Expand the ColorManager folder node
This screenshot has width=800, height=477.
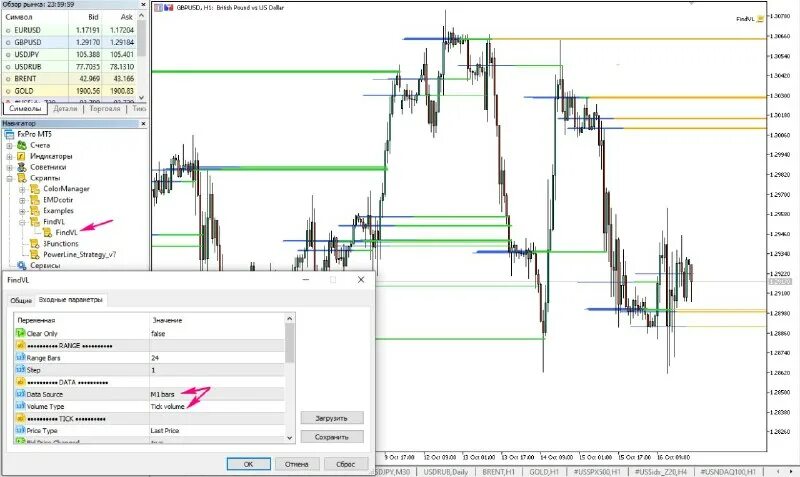pyautogui.click(x=22, y=189)
